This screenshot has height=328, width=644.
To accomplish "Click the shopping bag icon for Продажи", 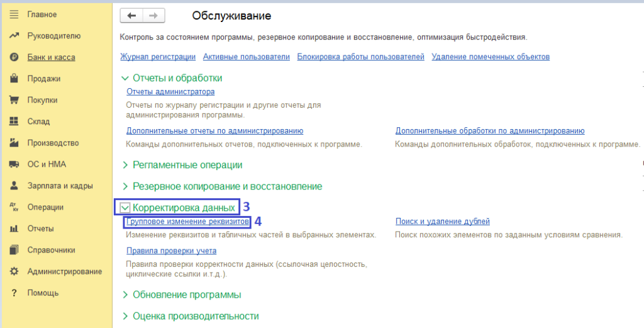I will click(x=14, y=79).
